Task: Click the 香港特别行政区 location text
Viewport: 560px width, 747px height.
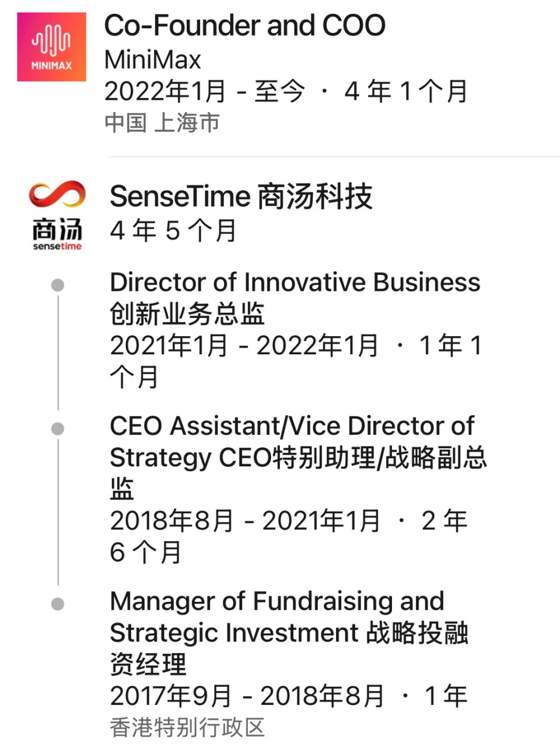Action: pyautogui.click(x=188, y=727)
